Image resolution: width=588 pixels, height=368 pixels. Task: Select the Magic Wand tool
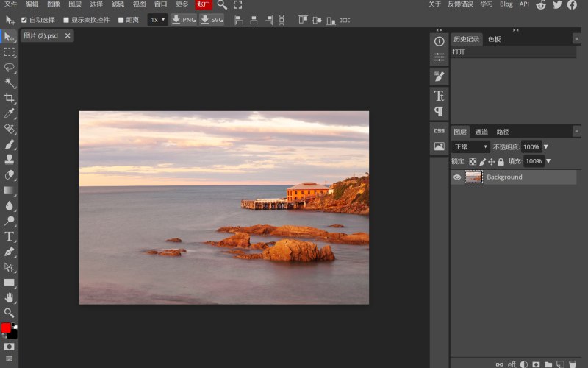click(x=9, y=82)
